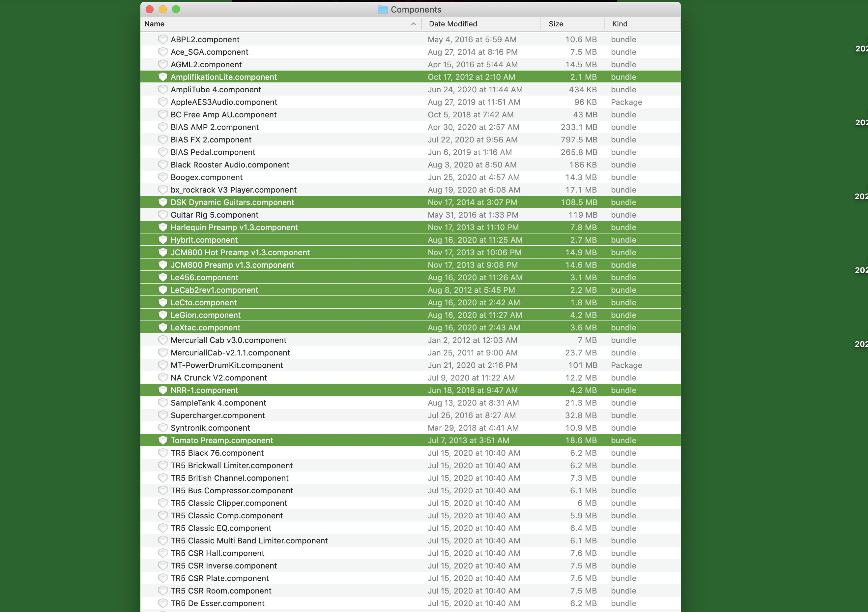Click the BIAS FX 2.component icon
The width and height of the screenshot is (868, 612).
(x=162, y=139)
